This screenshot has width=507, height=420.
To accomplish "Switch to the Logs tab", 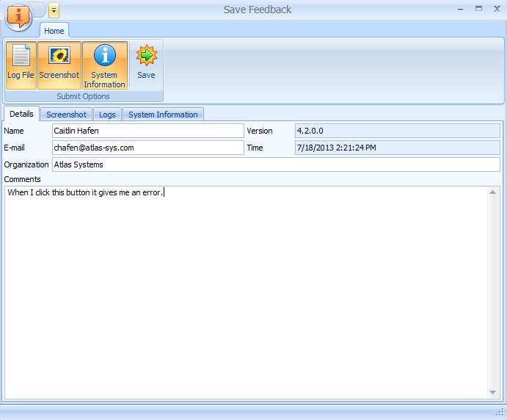I will 107,115.
